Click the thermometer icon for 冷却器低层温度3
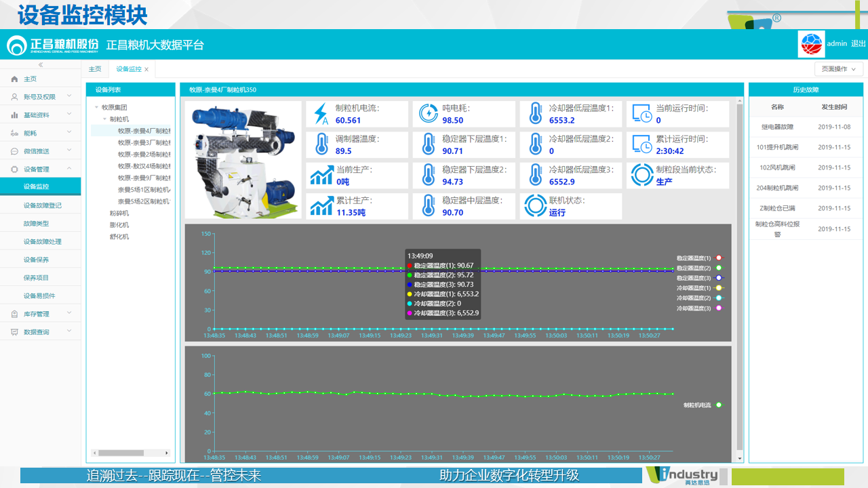Image resolution: width=868 pixels, height=488 pixels. [535, 176]
